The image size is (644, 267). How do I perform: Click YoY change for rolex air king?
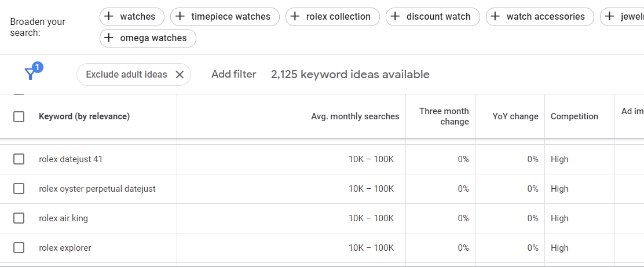pos(533,218)
